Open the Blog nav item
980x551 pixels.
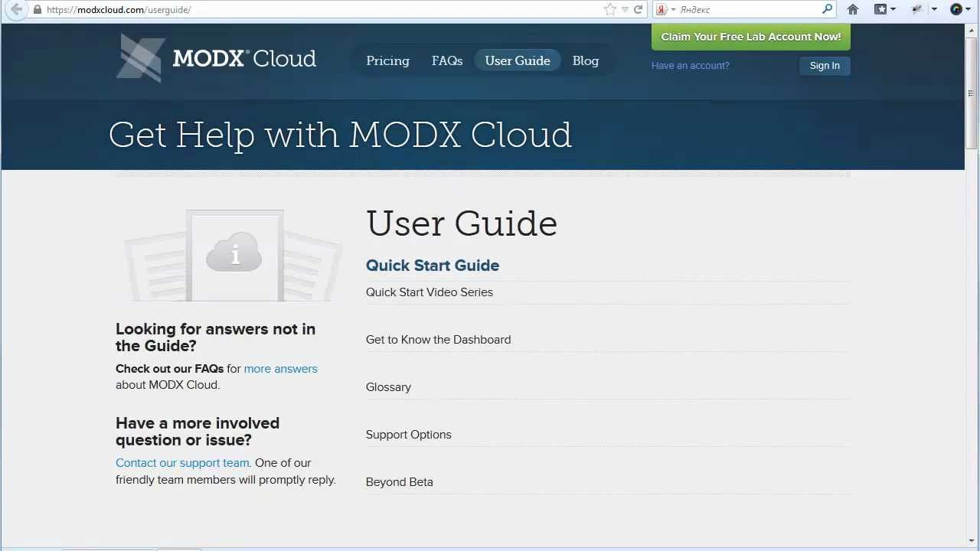pyautogui.click(x=586, y=60)
